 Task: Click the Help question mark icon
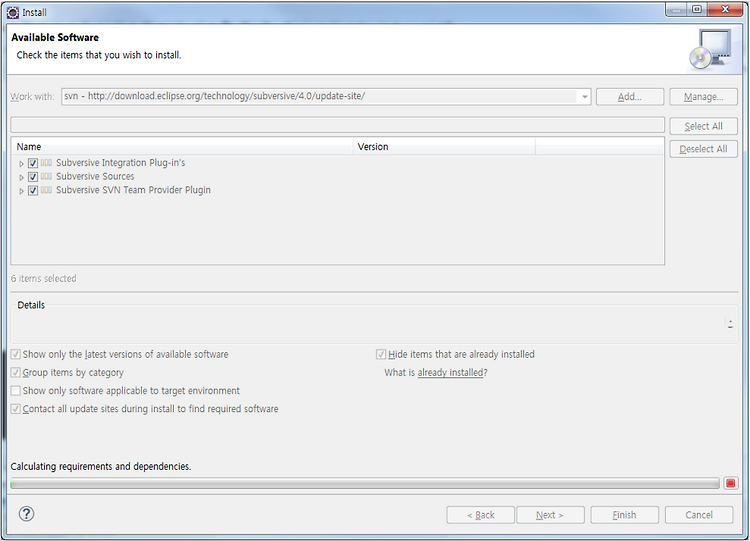(26, 514)
